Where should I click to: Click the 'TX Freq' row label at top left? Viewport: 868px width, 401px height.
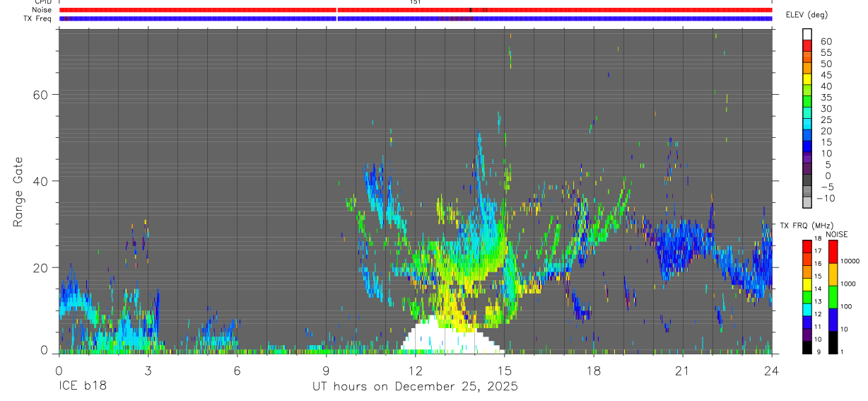(37, 18)
